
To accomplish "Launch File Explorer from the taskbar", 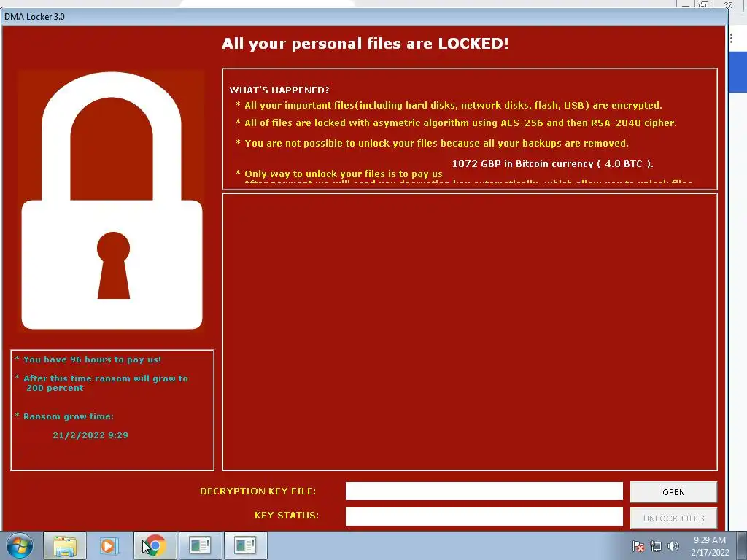I will click(x=65, y=545).
